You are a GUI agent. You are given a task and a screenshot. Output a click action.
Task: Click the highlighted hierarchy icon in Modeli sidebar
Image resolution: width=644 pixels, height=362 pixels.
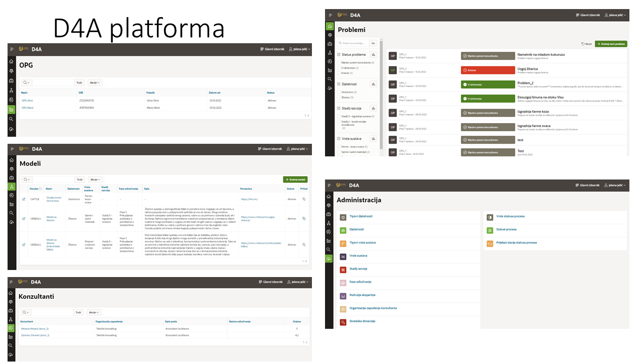click(11, 186)
